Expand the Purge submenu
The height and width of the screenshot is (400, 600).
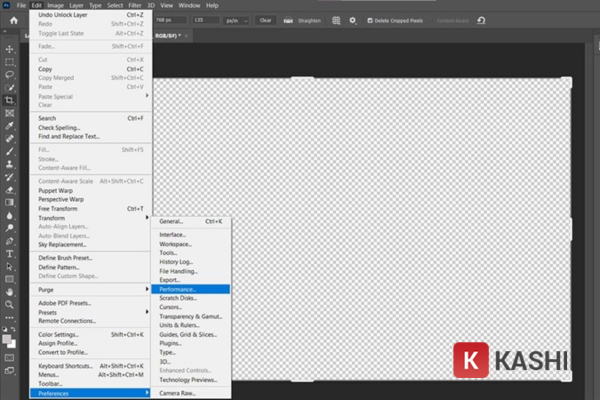pos(90,290)
